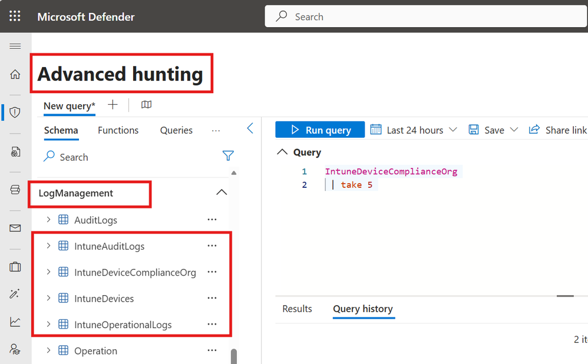
Task: Collapse the Query section chevron
Action: [x=282, y=153]
